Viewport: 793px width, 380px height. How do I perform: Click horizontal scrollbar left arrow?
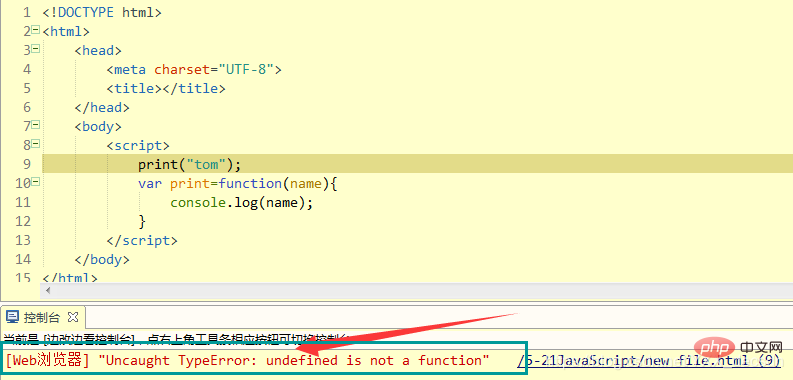(x=48, y=291)
